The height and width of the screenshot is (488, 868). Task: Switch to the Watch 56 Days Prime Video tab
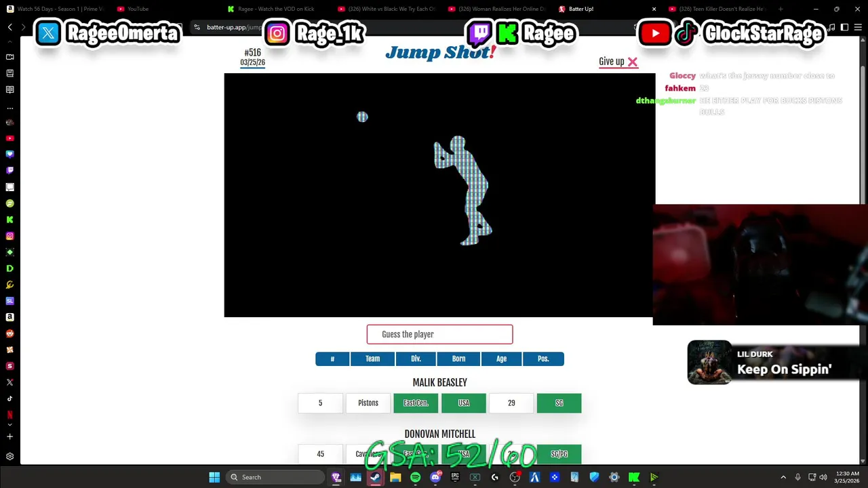[x=56, y=9]
